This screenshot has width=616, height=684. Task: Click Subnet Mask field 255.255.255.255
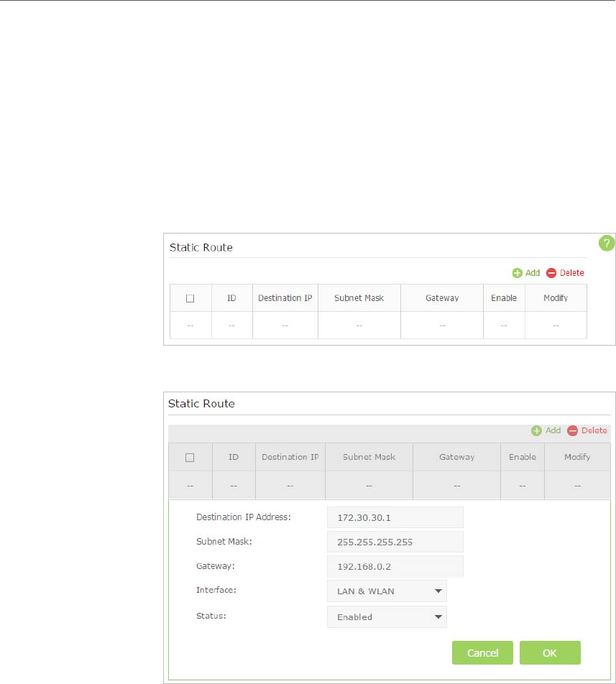(395, 542)
